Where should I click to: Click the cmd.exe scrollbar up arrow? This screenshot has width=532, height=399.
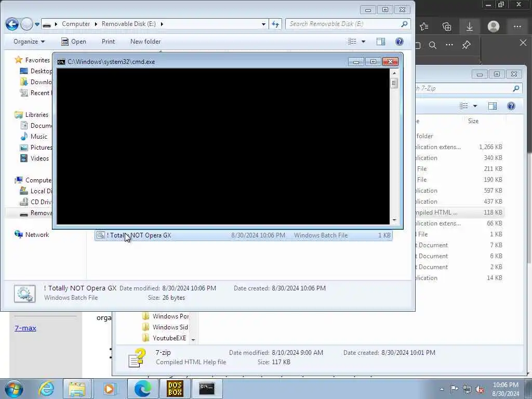tap(394, 73)
